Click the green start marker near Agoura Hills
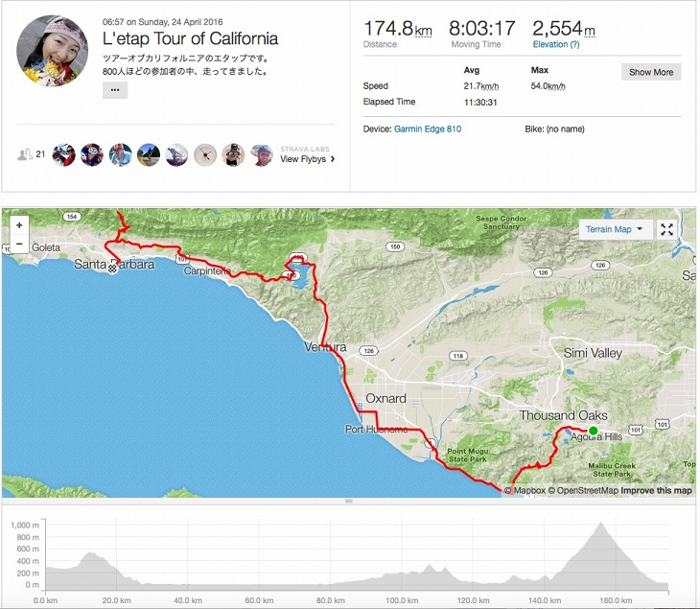 pyautogui.click(x=593, y=431)
